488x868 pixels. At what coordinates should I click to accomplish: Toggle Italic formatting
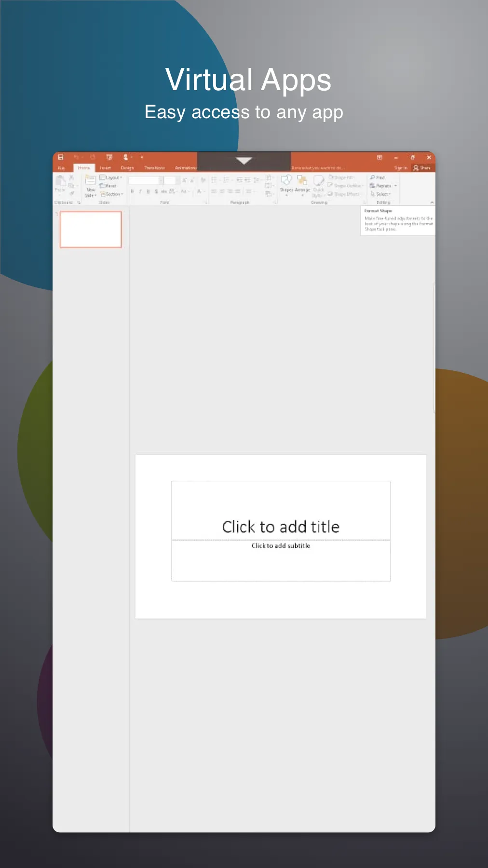point(140,191)
